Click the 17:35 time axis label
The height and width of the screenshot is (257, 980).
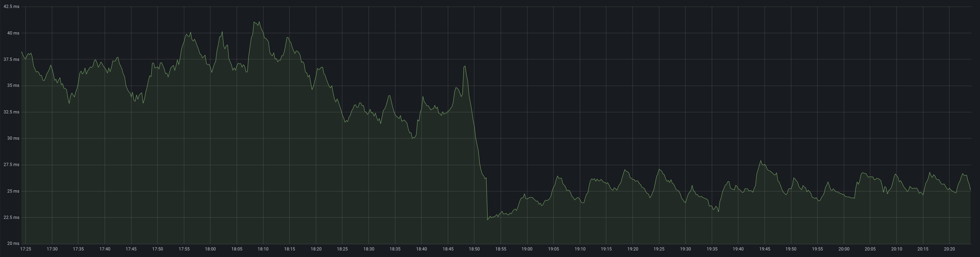78,249
